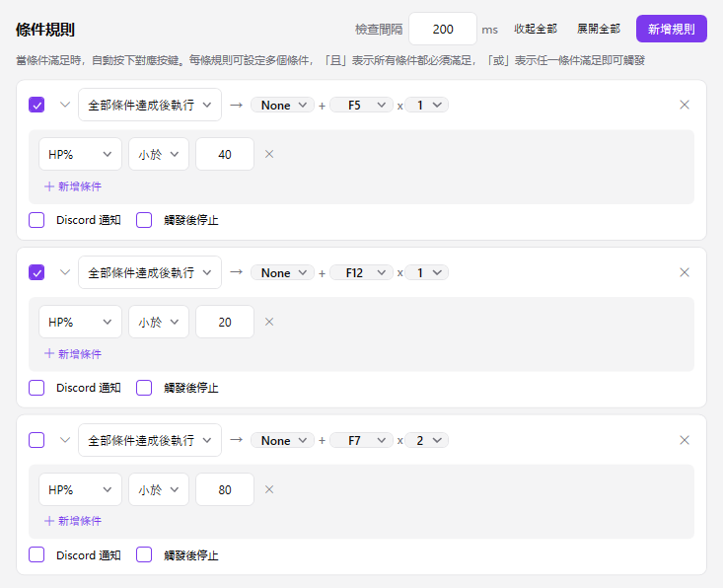The image size is (723, 588).
Task: Collapse the F5 rule with chevron
Action: click(65, 105)
